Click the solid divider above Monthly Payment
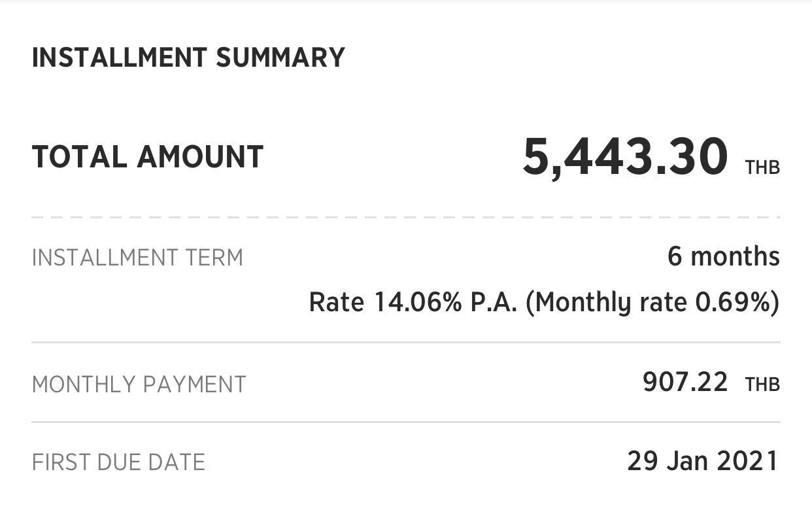Viewport: 812px width, 510px height. tap(406, 342)
